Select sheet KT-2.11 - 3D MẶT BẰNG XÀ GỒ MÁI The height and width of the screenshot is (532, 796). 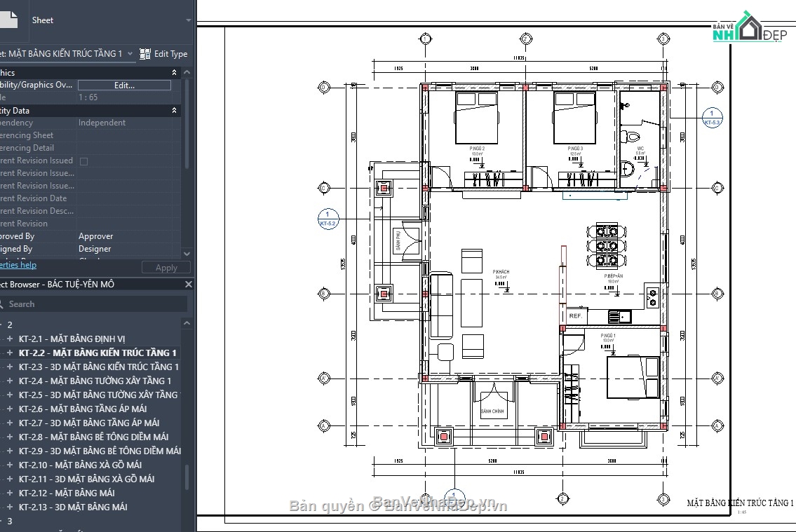(x=87, y=479)
